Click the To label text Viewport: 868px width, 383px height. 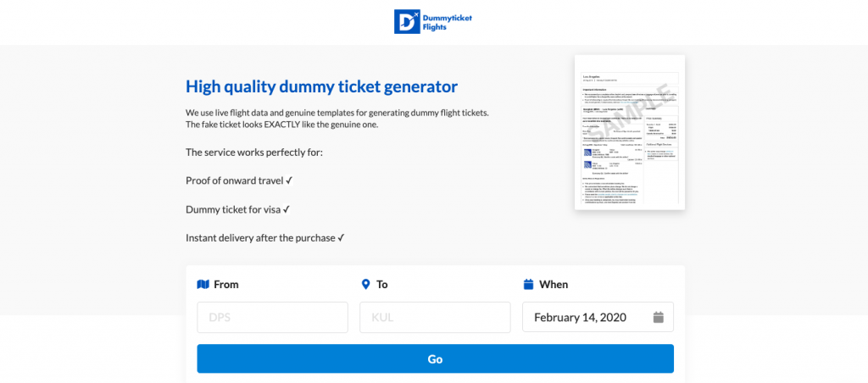[x=382, y=285]
